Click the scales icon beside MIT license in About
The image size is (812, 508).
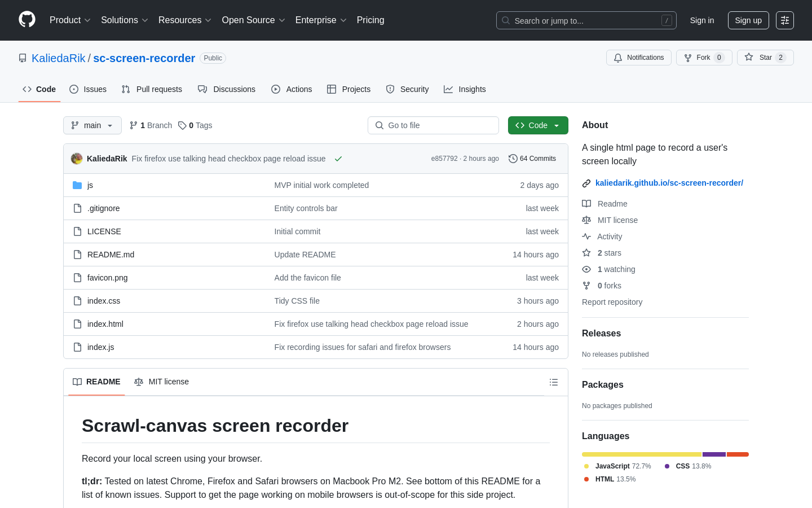[x=586, y=220]
